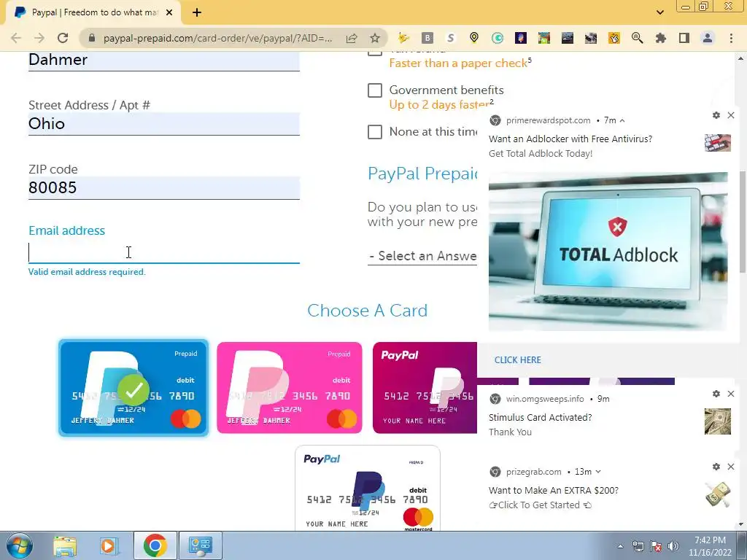Image resolution: width=747 pixels, height=560 pixels.
Task: Show hidden system tray icons
Action: point(620,546)
